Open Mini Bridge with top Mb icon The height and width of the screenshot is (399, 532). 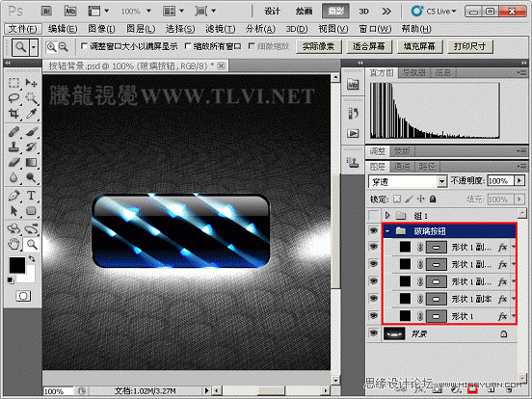click(70, 12)
